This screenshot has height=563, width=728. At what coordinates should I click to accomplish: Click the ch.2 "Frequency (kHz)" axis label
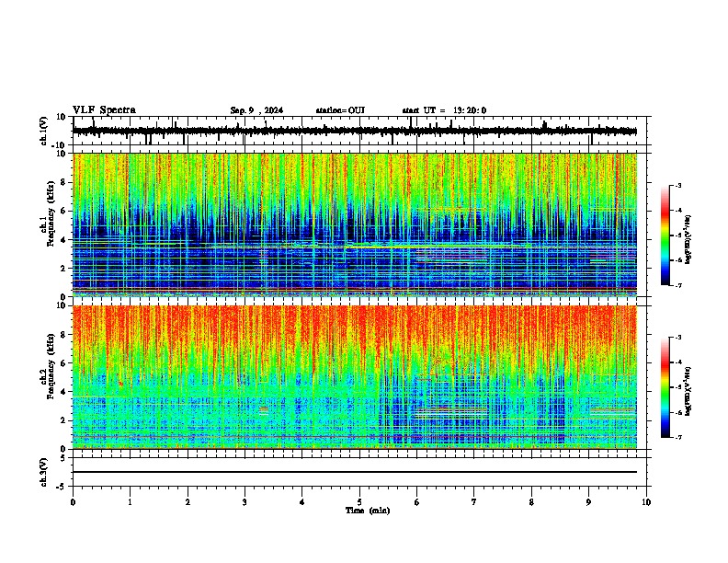51,366
